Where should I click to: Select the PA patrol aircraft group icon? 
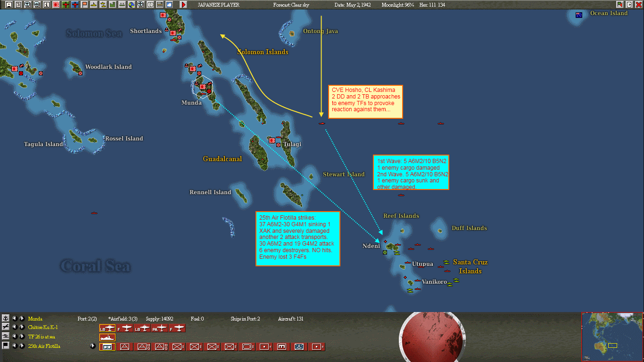point(160,328)
